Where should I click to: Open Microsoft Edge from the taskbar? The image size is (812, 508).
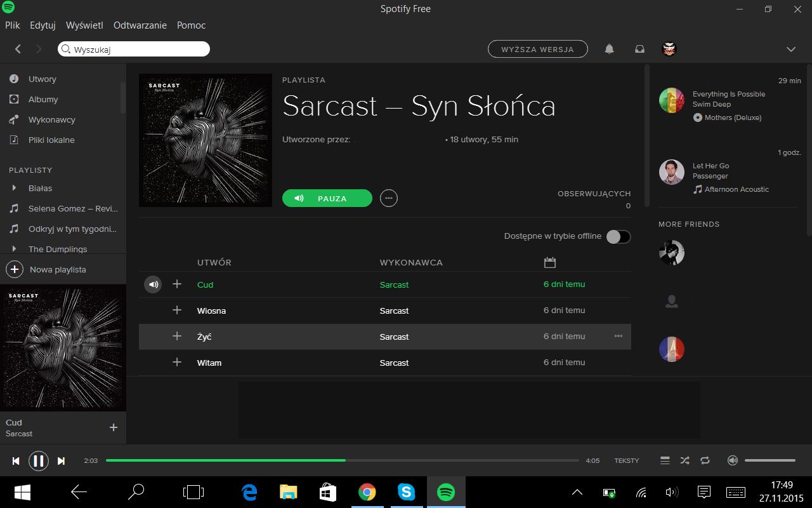(x=249, y=492)
